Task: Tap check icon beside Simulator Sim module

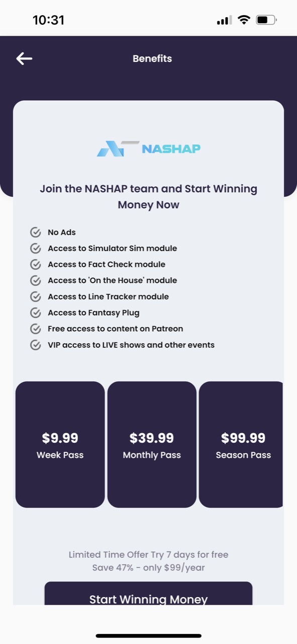Action: pos(35,249)
